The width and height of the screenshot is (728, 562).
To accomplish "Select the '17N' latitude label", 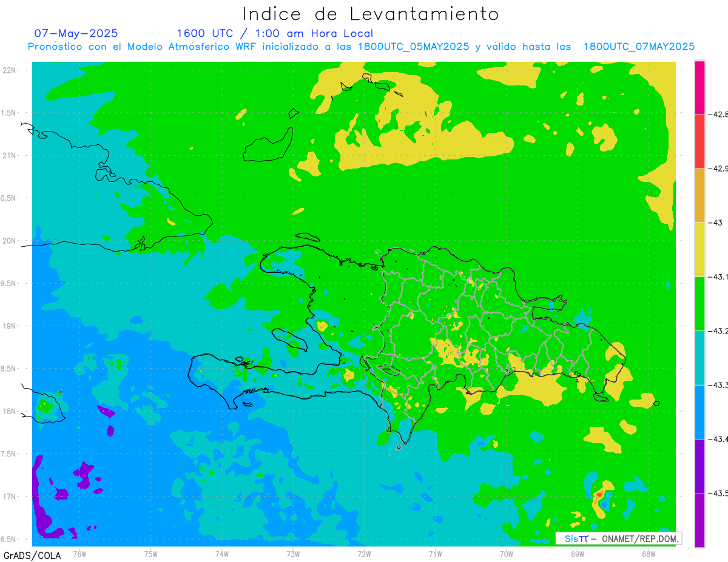I will click(x=10, y=497).
